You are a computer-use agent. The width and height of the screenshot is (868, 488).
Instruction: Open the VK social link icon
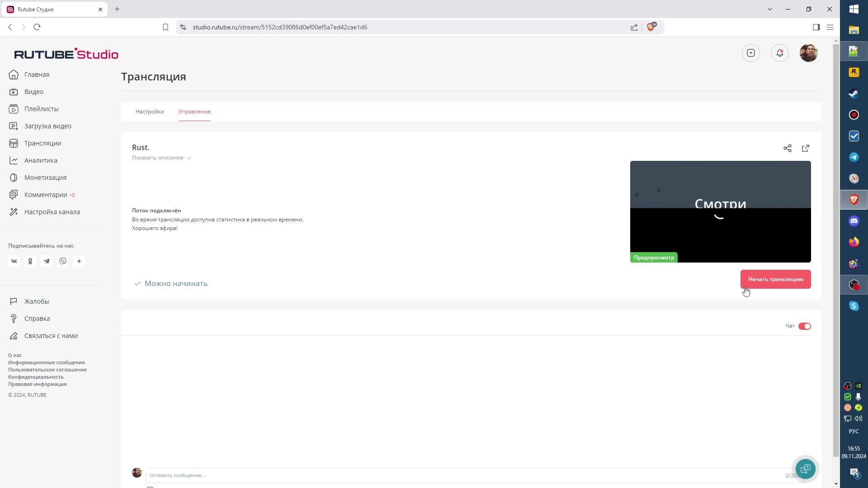pos(14,261)
